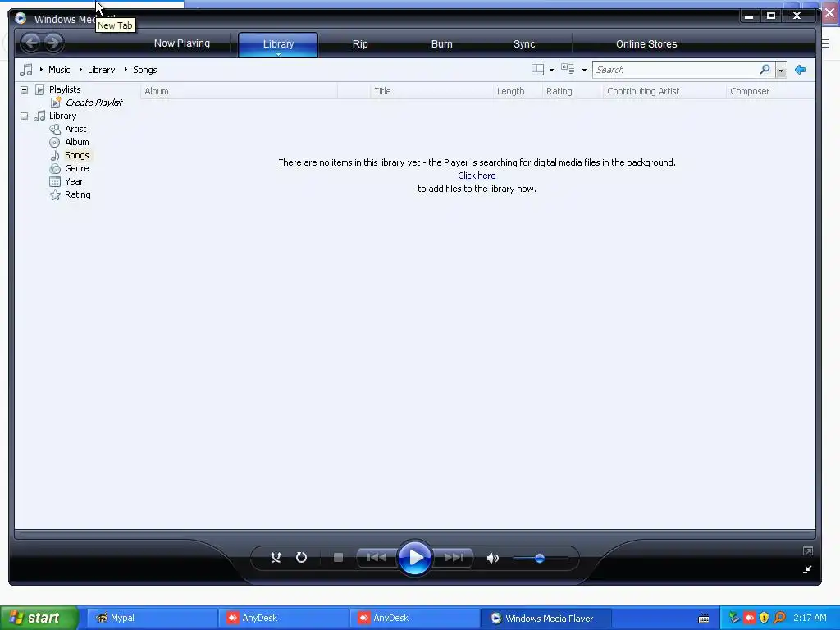Expand the arrow before Library breadcrumb

tap(80, 70)
